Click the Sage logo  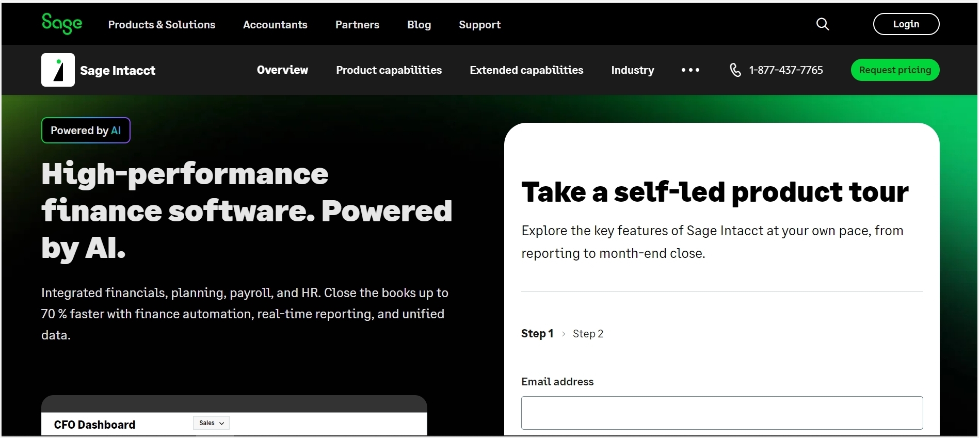(62, 24)
